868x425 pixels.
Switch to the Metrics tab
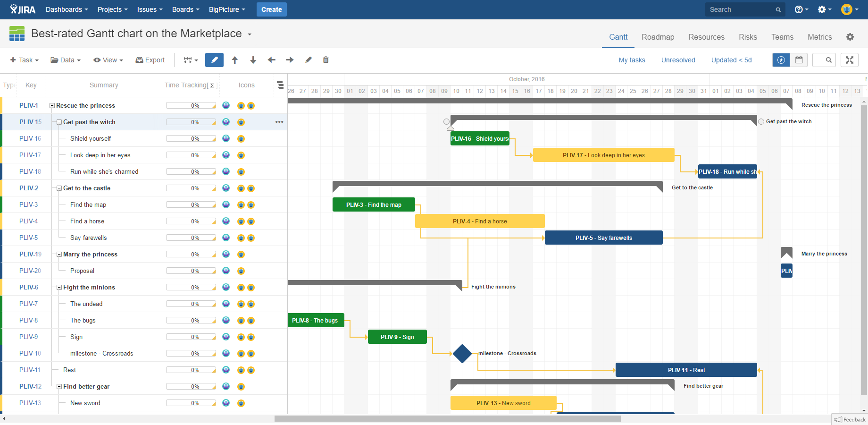pos(819,37)
